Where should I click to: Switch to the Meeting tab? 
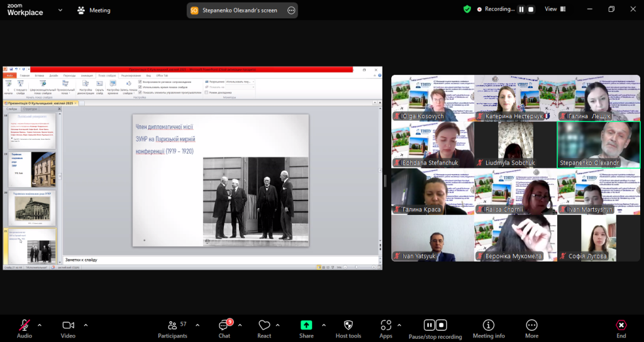[94, 10]
